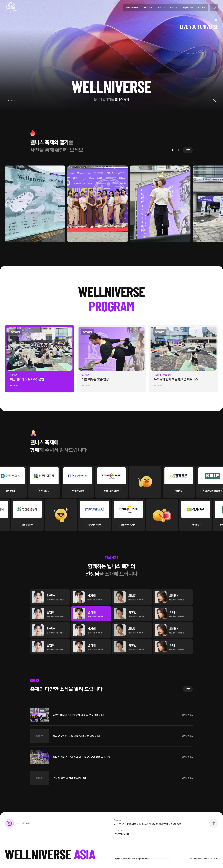Viewport: 223px width, 868px height.
Task: Open the Schedule nav menu item
Action: coord(174,7)
